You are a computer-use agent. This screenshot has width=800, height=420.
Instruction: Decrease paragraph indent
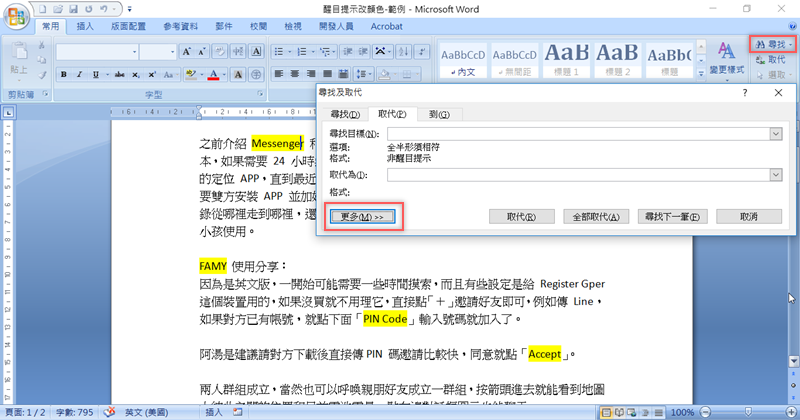click(348, 52)
